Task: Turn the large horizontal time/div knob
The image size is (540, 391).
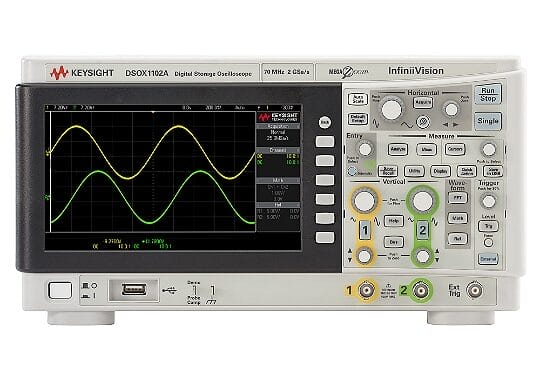Action: tap(392, 110)
